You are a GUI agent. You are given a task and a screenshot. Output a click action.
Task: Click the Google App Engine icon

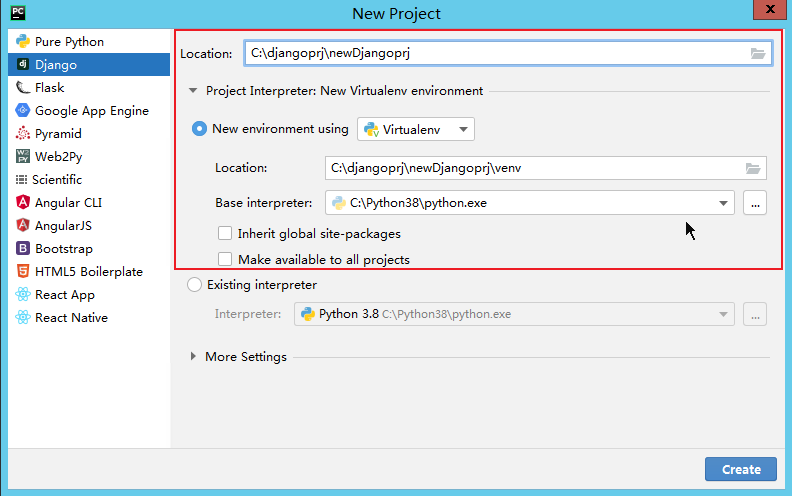pyautogui.click(x=23, y=110)
